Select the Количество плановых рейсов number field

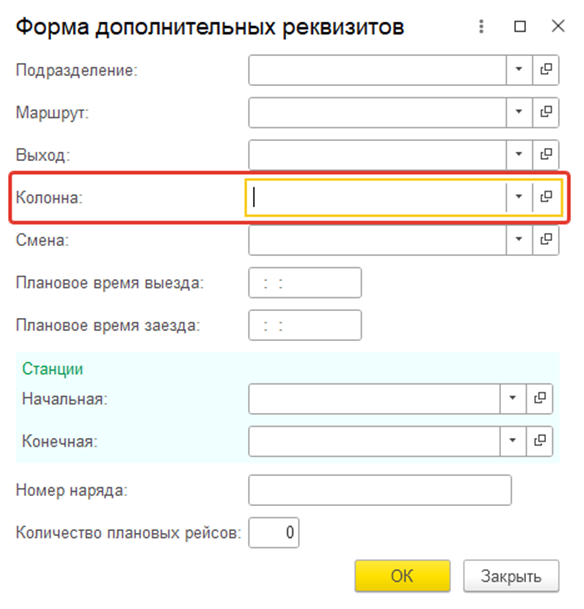click(x=273, y=532)
